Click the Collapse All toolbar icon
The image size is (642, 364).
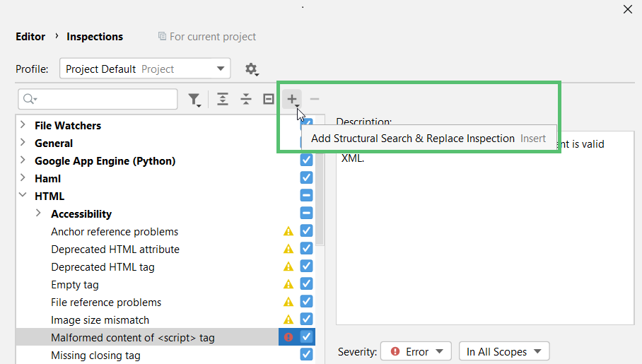click(246, 100)
